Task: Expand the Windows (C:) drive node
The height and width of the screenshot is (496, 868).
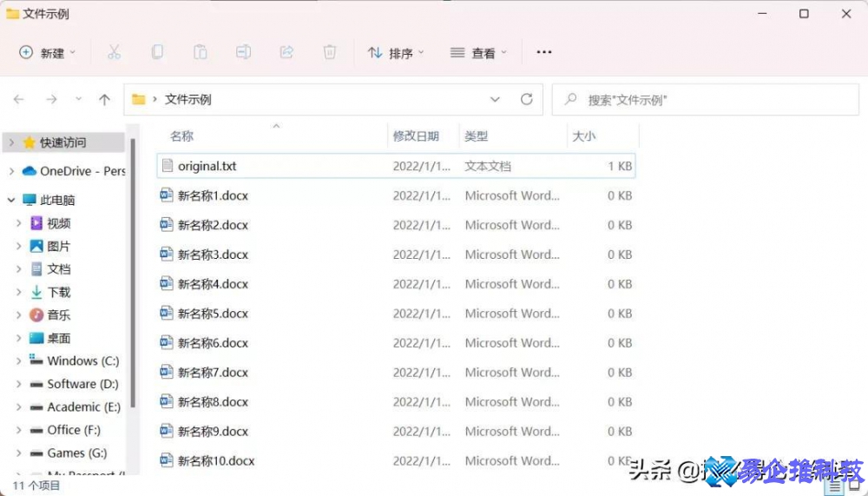Action: pos(19,360)
